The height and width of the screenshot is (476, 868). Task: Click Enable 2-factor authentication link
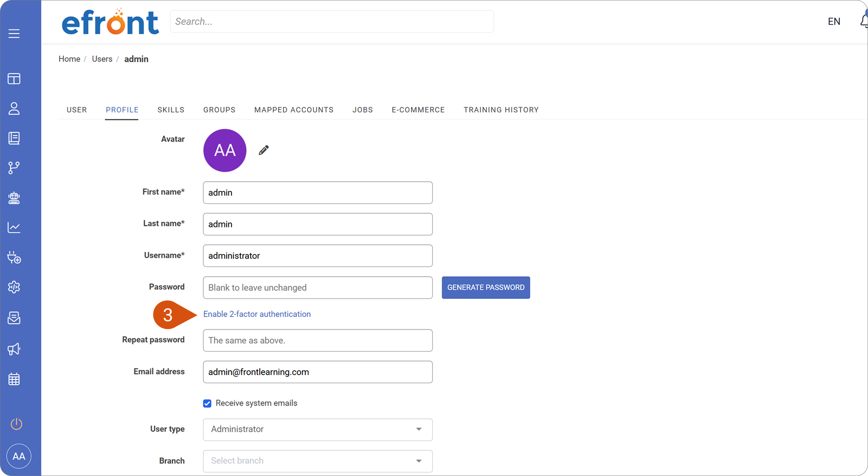coord(257,314)
